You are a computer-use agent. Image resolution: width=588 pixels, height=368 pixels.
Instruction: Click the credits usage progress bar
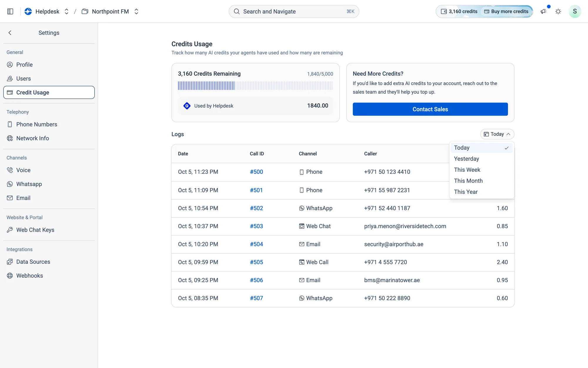click(x=255, y=86)
